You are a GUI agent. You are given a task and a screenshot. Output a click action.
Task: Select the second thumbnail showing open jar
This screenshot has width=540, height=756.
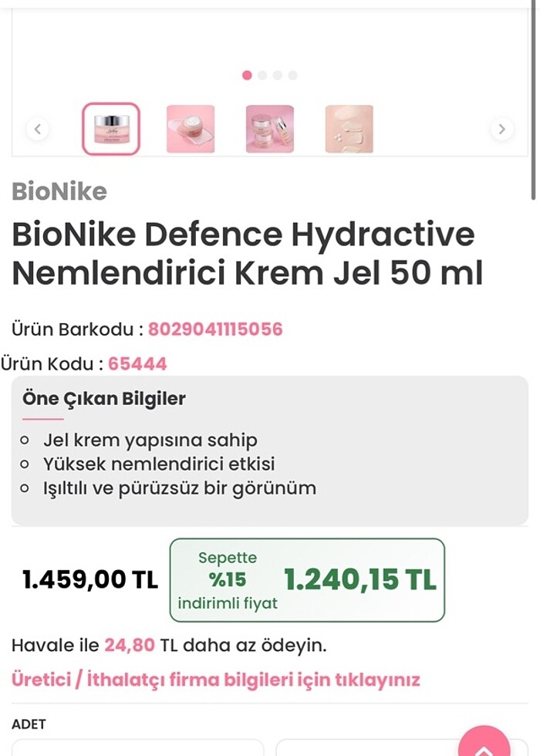191,129
